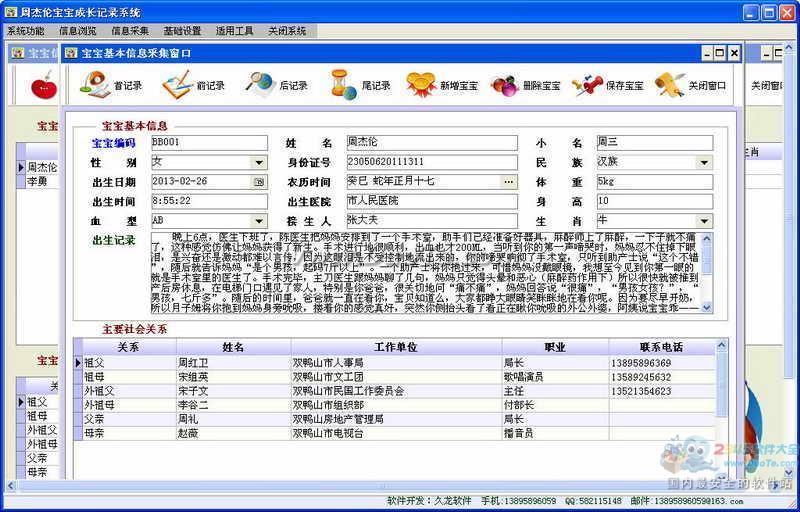Viewport: 800px width, 512px height.
Task: Expand 性别 gender dropdown
Action: click(259, 163)
